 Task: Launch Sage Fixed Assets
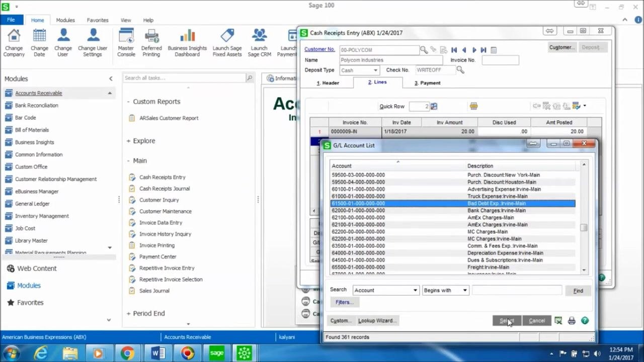227,43
